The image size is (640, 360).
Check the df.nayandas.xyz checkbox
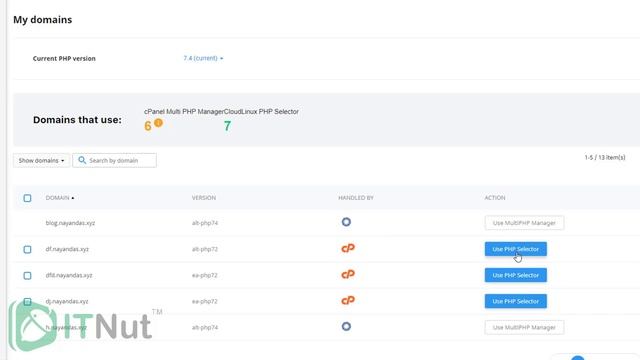[x=27, y=249]
